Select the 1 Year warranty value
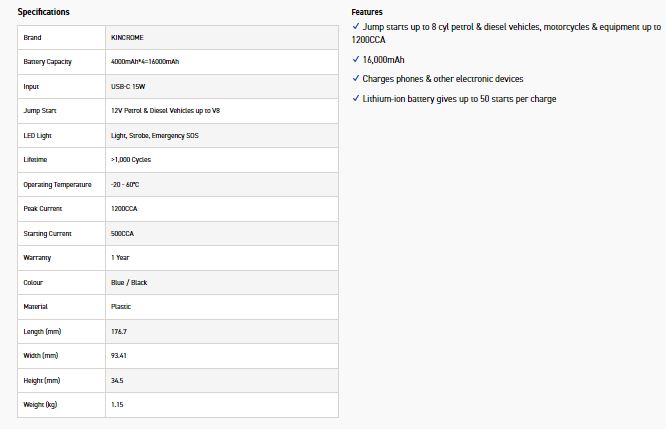 [121, 258]
